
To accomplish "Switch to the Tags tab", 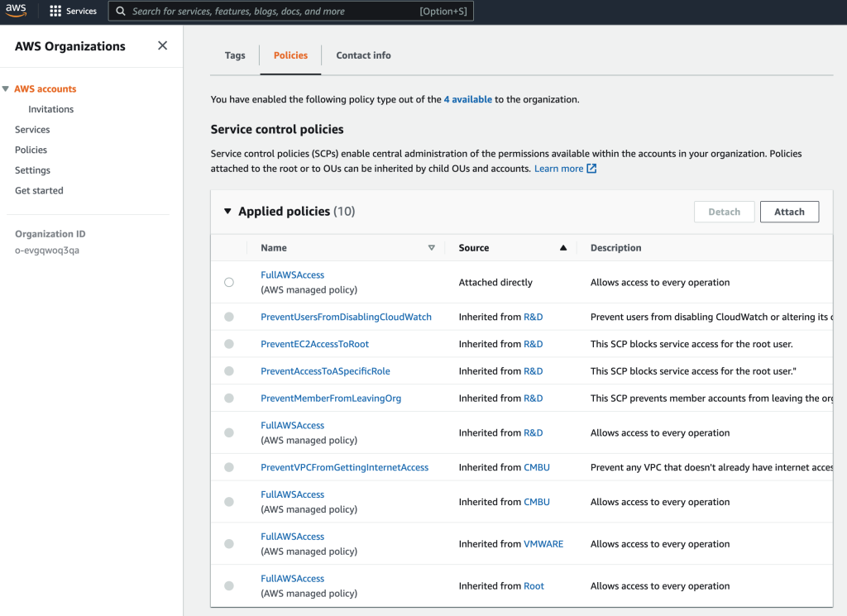I will coord(235,55).
